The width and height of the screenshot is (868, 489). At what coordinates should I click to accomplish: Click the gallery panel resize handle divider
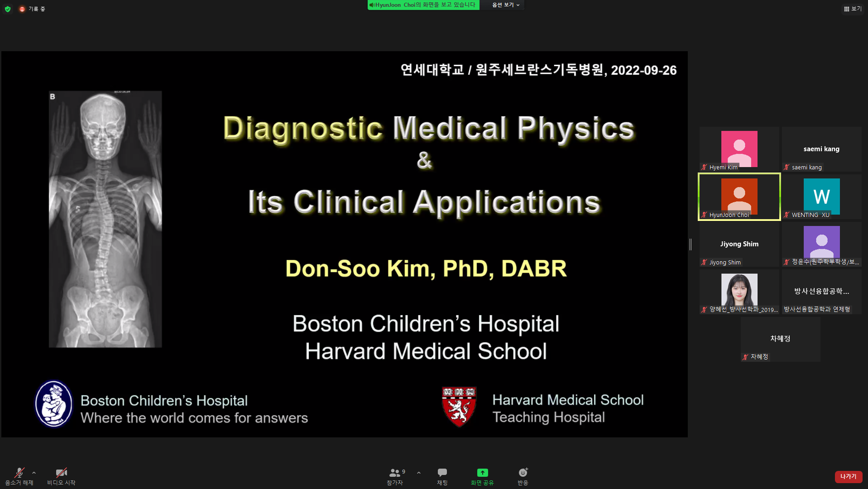tap(691, 244)
